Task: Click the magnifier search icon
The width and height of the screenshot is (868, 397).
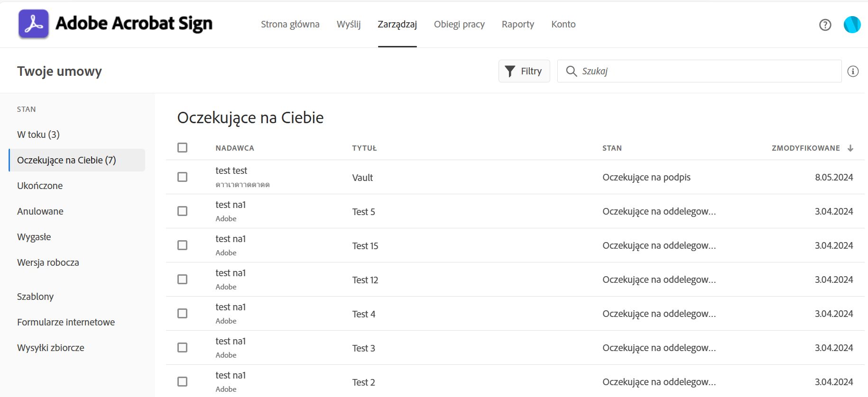Action: [x=572, y=71]
